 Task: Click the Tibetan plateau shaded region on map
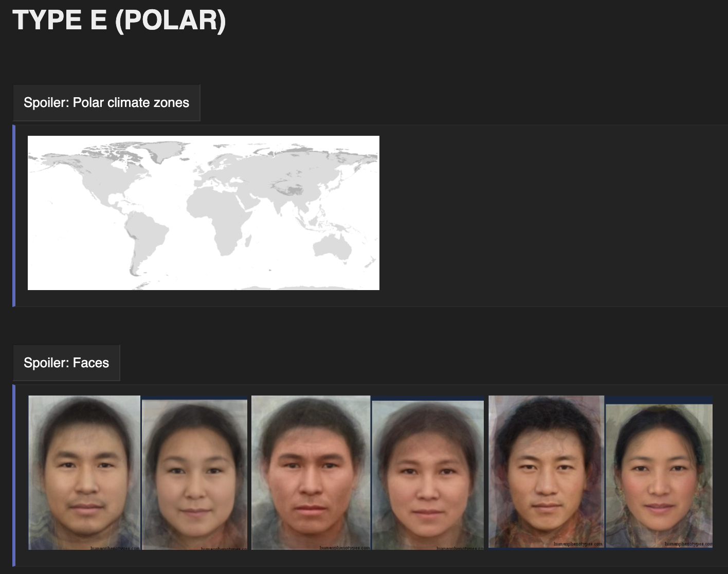pos(290,189)
